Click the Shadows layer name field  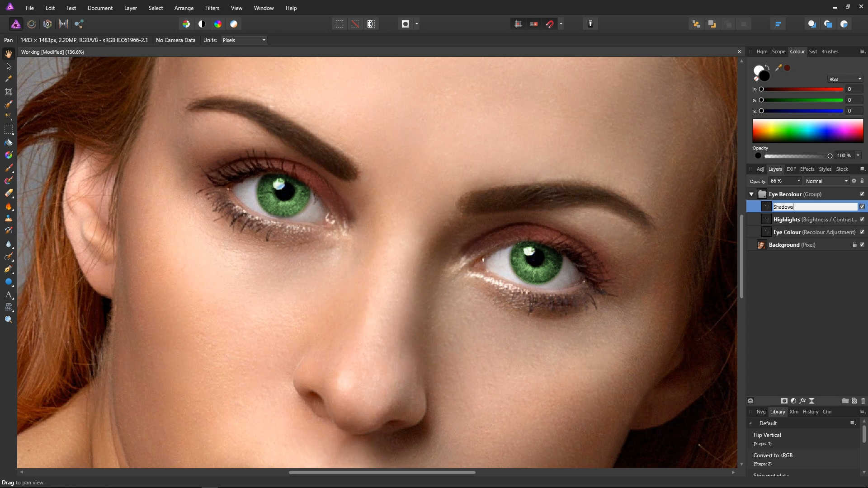coord(814,206)
